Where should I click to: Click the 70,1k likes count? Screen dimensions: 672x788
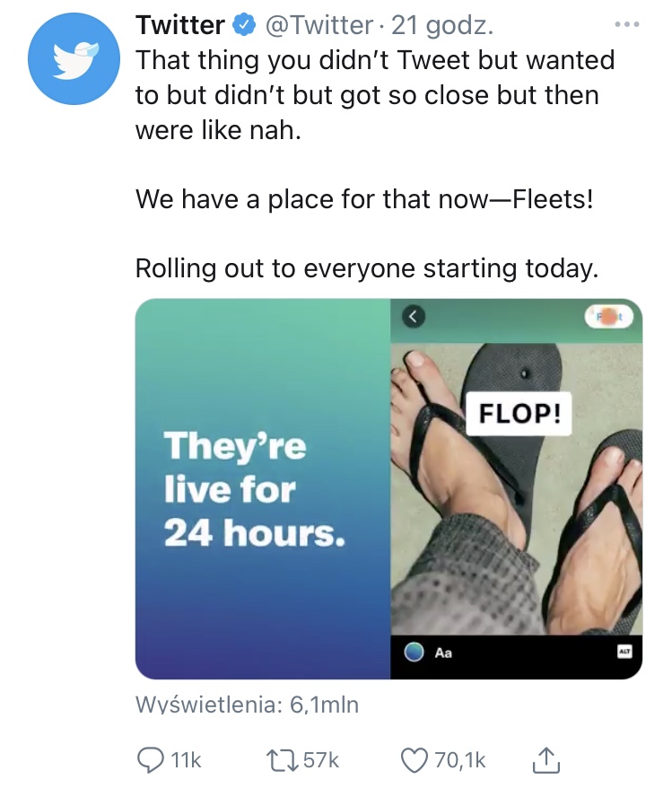coord(459,760)
